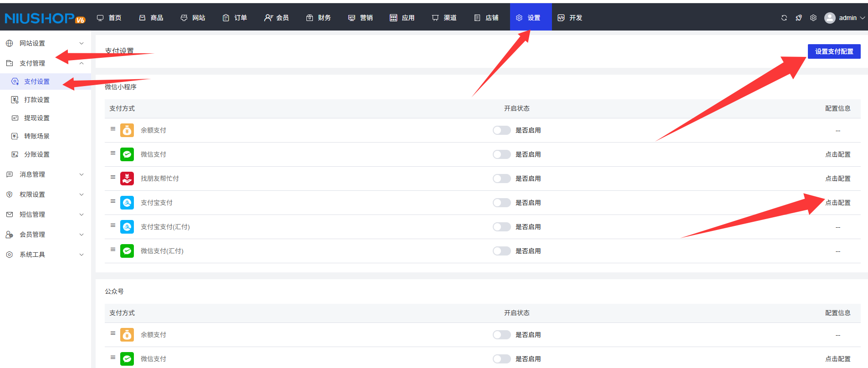Click the rocket icon in the top bar

[799, 18]
